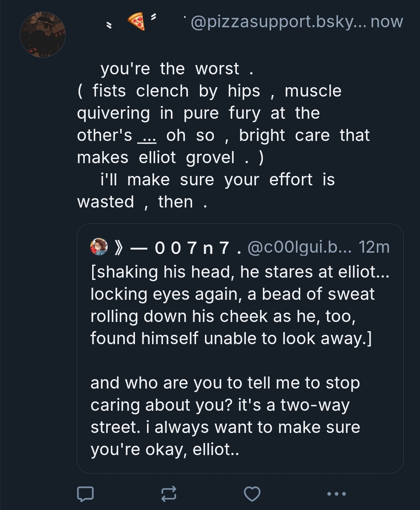This screenshot has width=420, height=510.
Task: Click the quoted post's 12m timestamp
Action: [x=374, y=248]
